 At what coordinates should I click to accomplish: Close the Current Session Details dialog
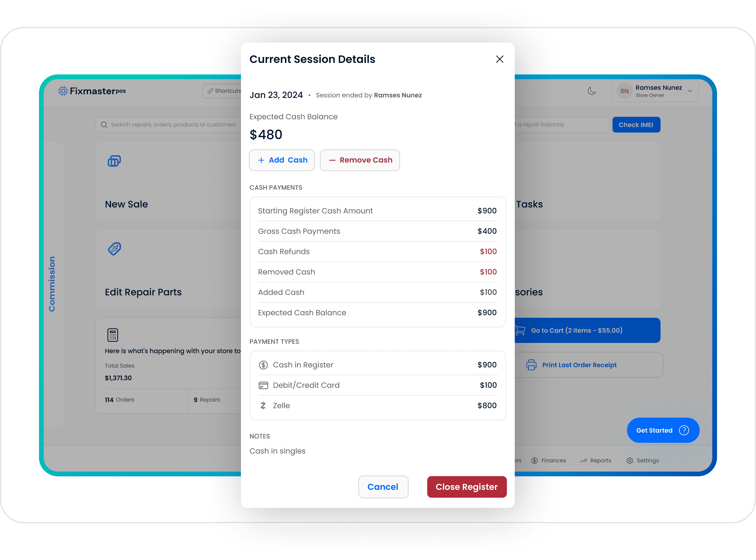(500, 59)
